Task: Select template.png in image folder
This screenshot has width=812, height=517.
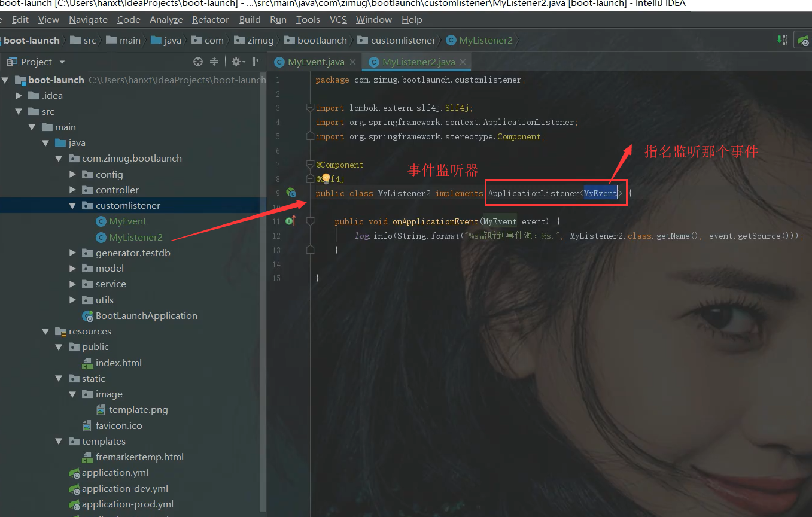Action: pyautogui.click(x=132, y=410)
